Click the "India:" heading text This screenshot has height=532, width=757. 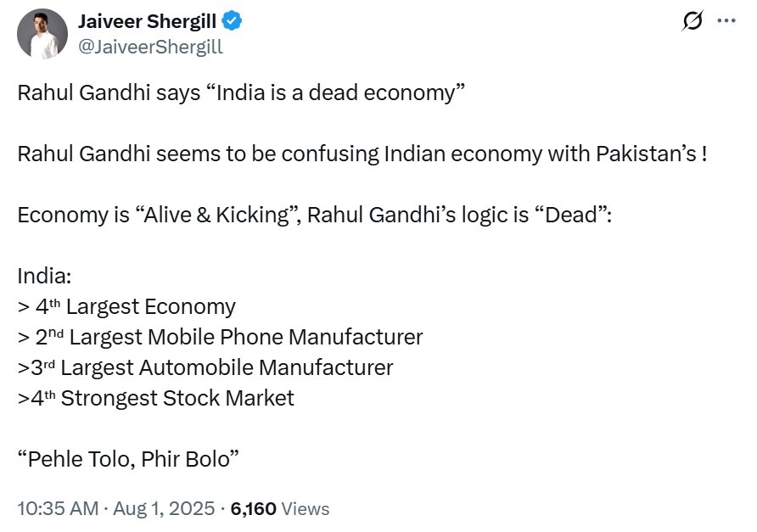[x=45, y=277]
